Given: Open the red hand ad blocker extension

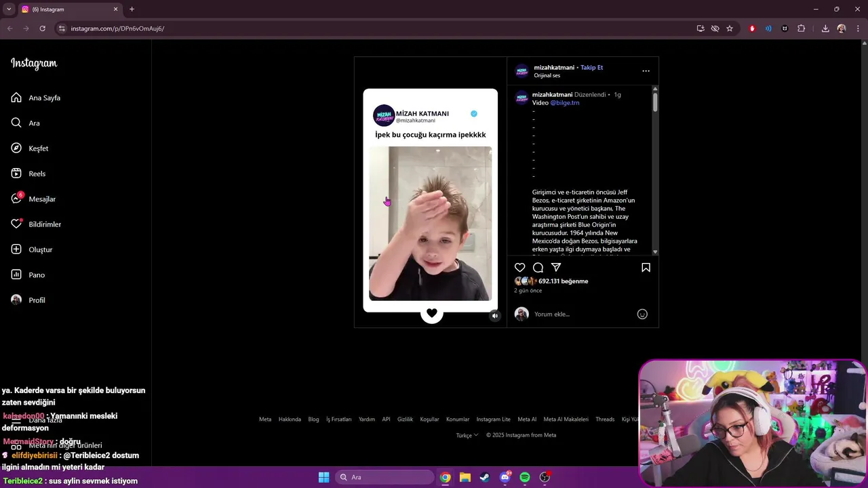Looking at the screenshot, I should coord(752,28).
